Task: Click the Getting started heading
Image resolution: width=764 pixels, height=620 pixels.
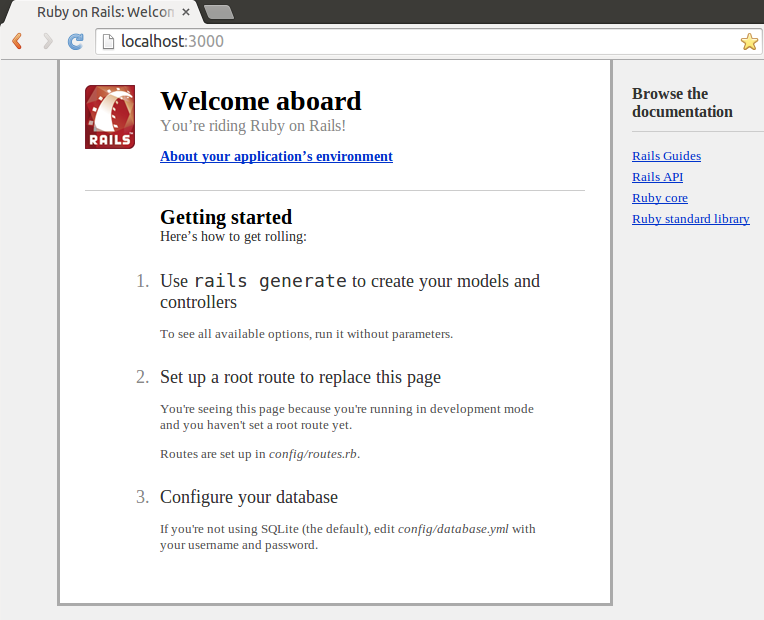Action: 226,217
